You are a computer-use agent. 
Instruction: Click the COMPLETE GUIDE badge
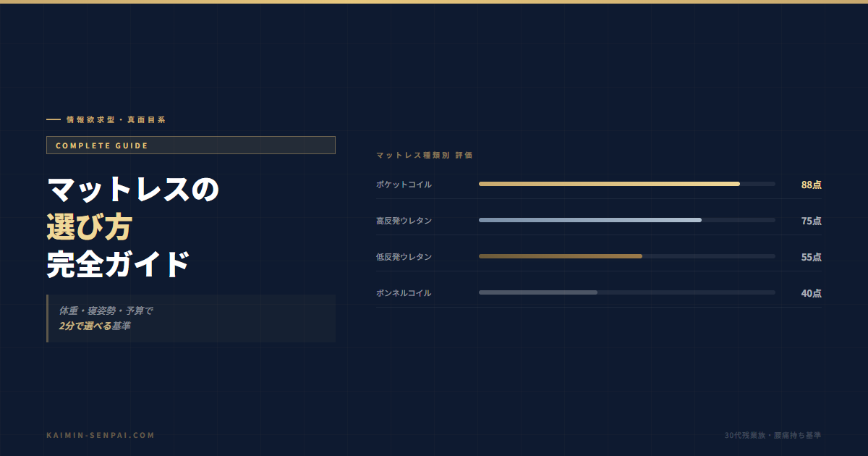191,145
